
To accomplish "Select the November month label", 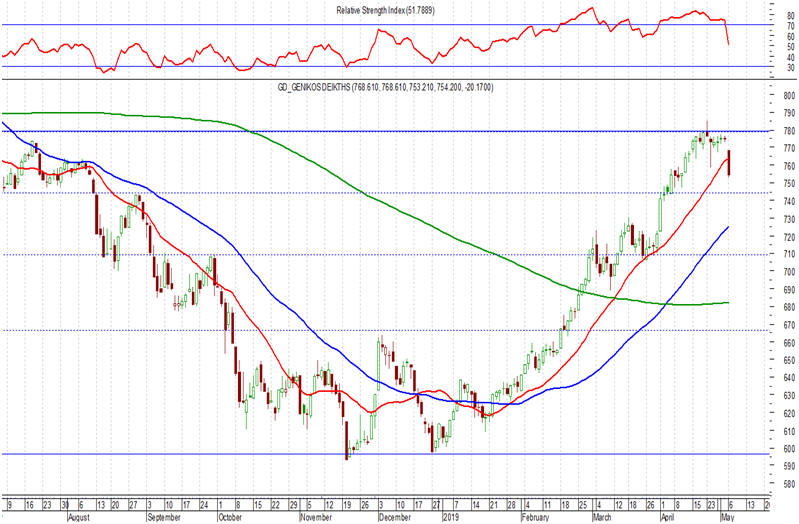I will [x=316, y=517].
